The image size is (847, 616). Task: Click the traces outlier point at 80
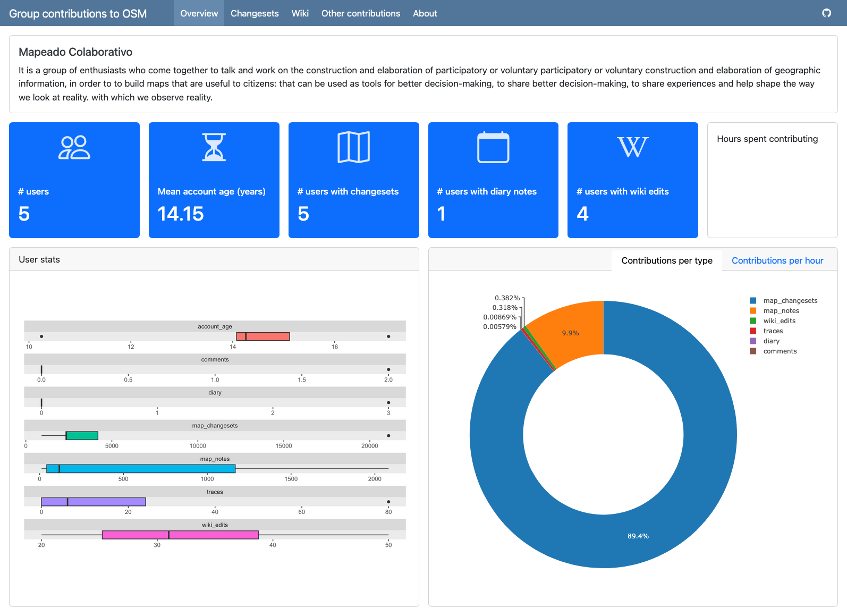(x=388, y=502)
